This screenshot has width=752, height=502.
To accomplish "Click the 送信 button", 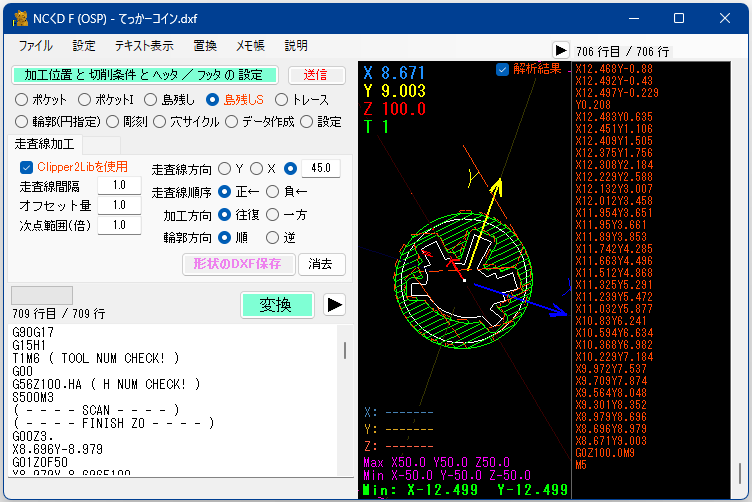I will pos(317,75).
